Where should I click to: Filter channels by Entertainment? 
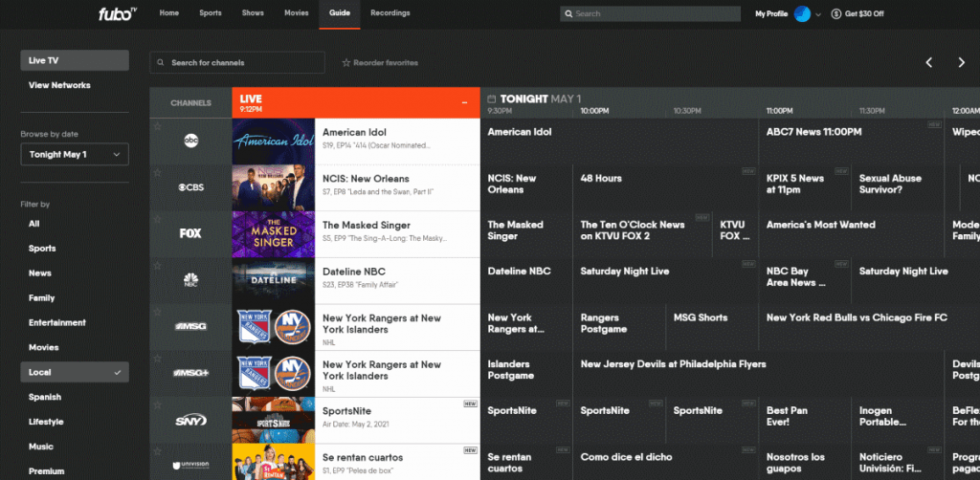[x=56, y=322]
